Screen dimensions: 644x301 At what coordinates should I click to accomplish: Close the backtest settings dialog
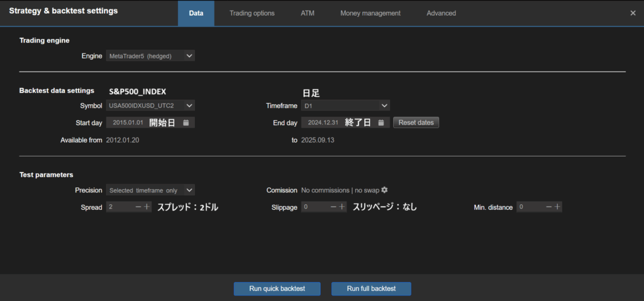(633, 13)
